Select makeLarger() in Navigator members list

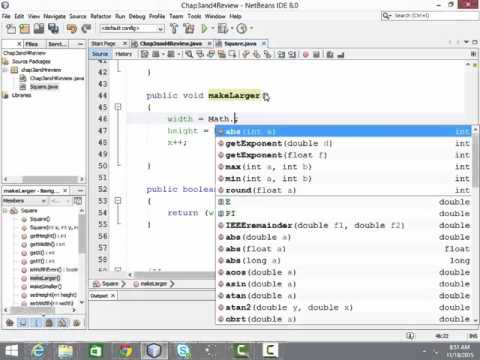pos(45,278)
